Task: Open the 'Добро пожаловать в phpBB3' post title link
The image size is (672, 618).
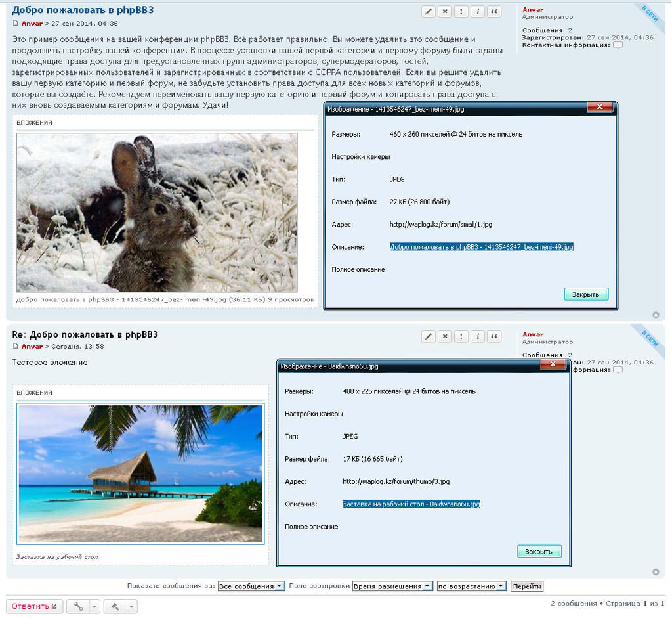Action: coord(83,11)
